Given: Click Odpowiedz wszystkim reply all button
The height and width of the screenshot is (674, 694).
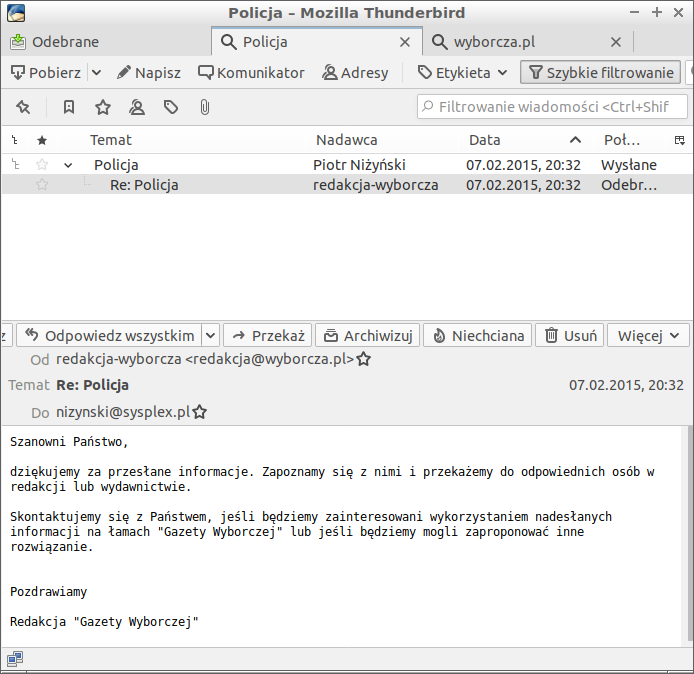Looking at the screenshot, I should point(109,336).
